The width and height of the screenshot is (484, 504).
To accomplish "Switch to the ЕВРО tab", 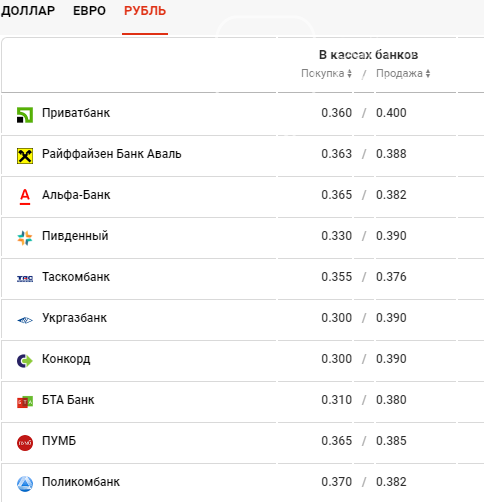I will coord(89,11).
